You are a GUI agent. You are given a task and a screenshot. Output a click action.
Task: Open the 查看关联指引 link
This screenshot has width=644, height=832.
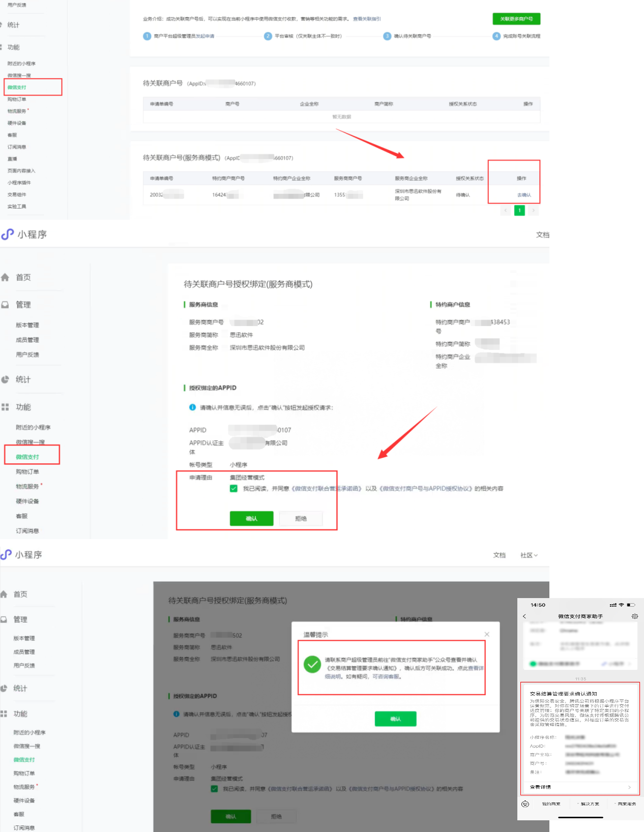pyautogui.click(x=367, y=19)
